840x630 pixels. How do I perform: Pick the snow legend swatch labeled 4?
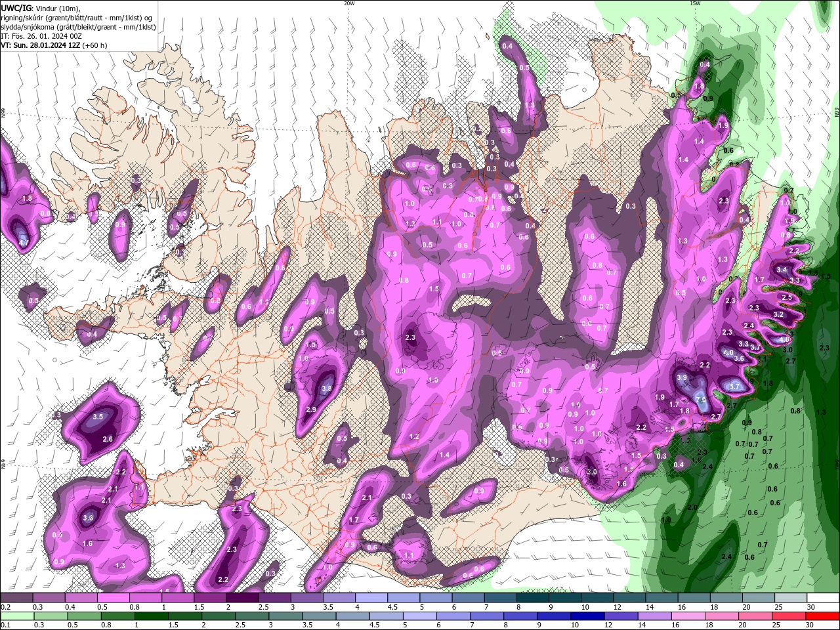tap(371, 598)
